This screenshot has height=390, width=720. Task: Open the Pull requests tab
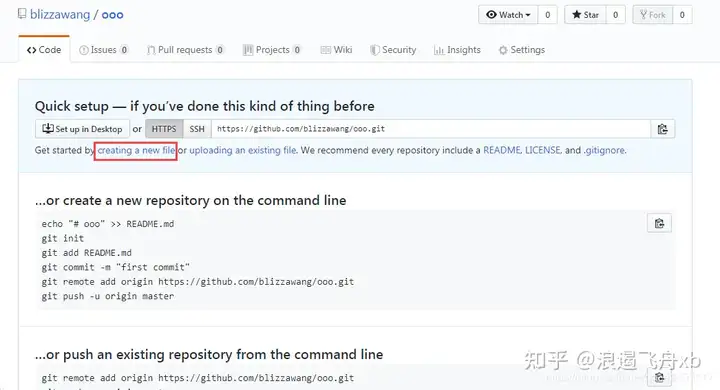[185, 50]
